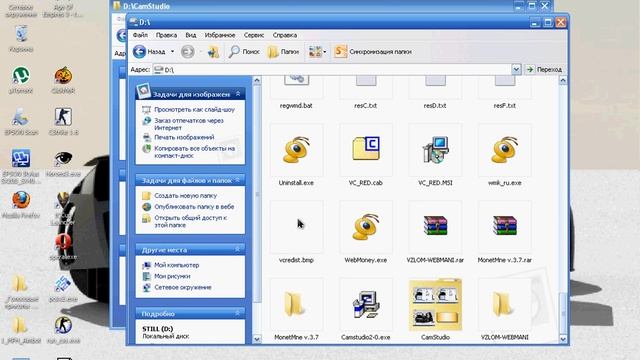Select the pumpkin desktop icon
The height and width of the screenshot is (360, 640).
pos(63,76)
